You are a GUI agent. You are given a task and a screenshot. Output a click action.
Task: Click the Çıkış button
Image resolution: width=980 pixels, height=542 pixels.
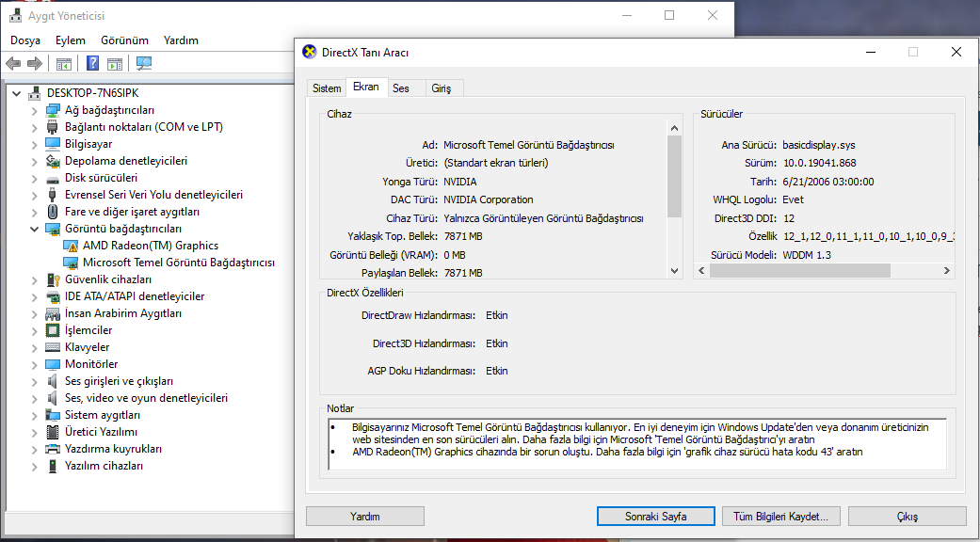click(907, 517)
